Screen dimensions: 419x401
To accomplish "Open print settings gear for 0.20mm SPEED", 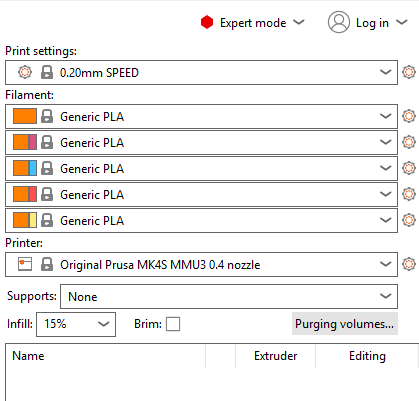I will tap(409, 72).
